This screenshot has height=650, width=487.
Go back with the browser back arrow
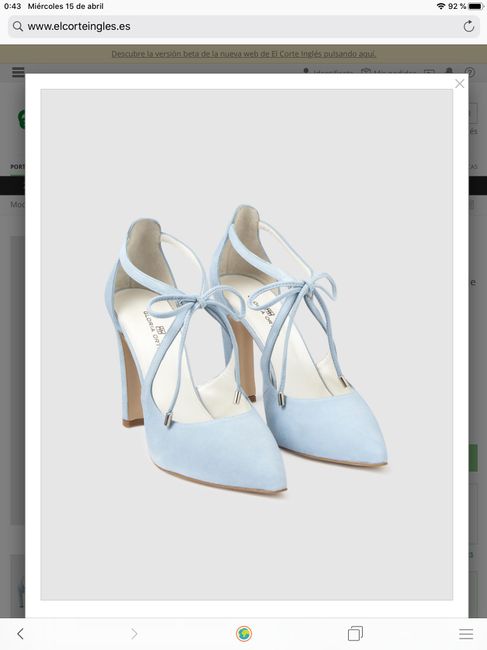click(x=20, y=633)
